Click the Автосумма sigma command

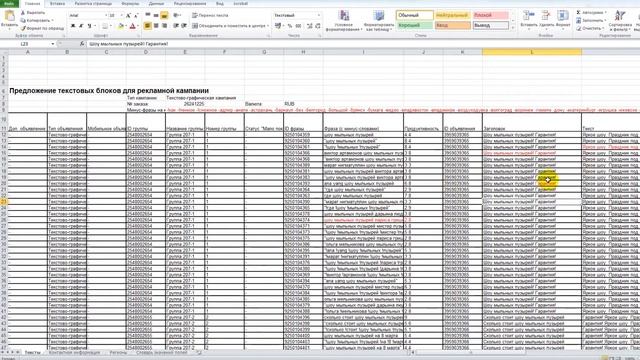[590, 13]
